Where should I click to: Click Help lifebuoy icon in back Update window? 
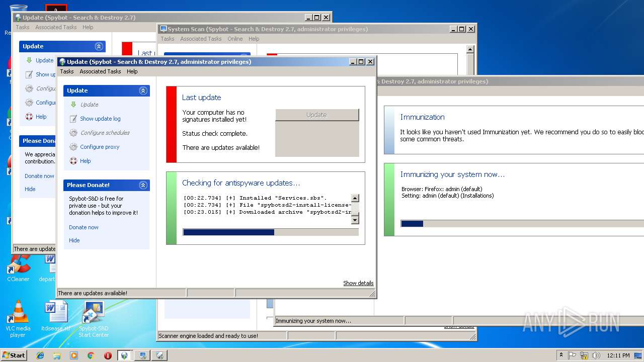click(x=29, y=117)
